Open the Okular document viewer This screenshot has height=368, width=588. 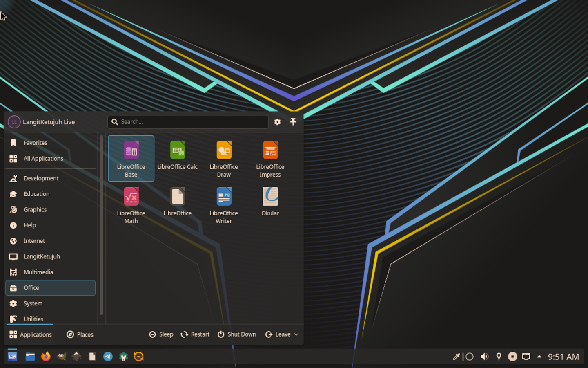(x=270, y=200)
